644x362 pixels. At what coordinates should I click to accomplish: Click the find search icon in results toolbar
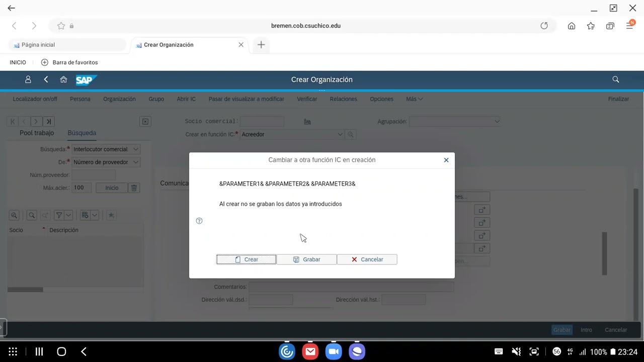(x=32, y=215)
